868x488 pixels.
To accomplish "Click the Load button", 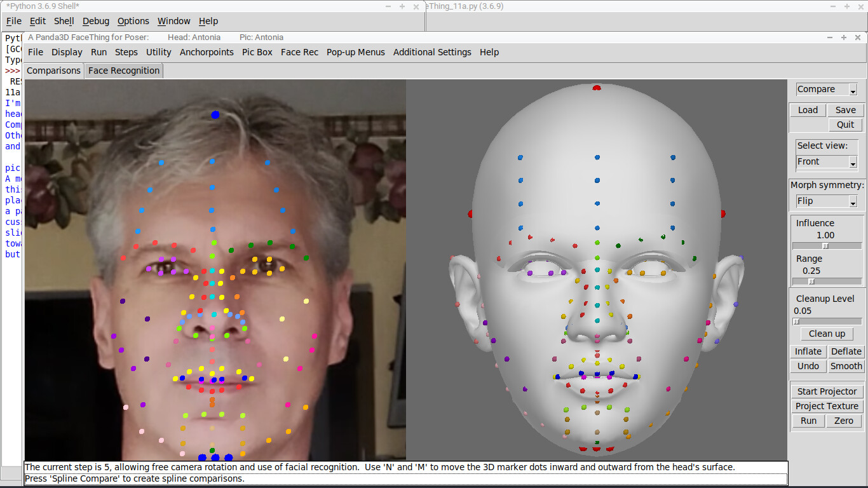I will (808, 110).
